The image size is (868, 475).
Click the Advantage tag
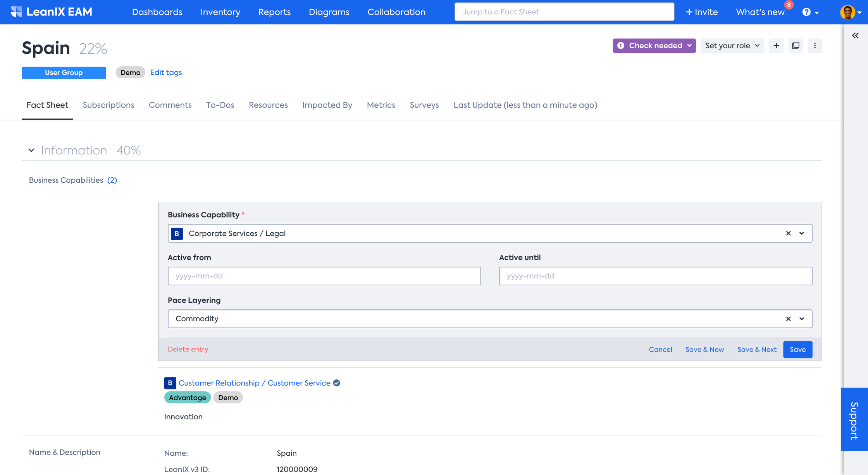click(x=187, y=398)
